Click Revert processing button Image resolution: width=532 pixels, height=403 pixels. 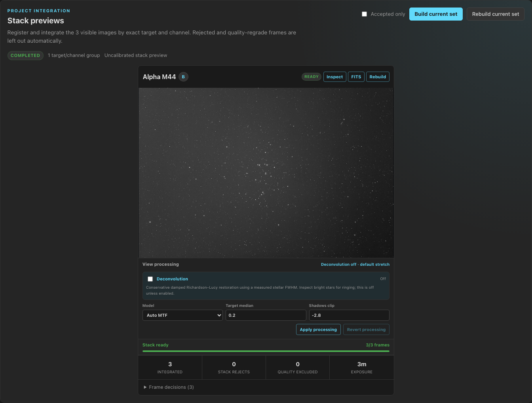pyautogui.click(x=366, y=329)
